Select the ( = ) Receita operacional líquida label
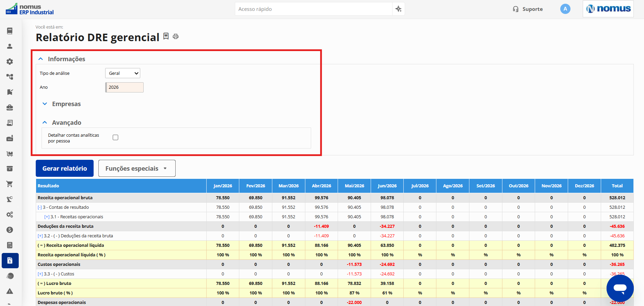 tap(71, 245)
